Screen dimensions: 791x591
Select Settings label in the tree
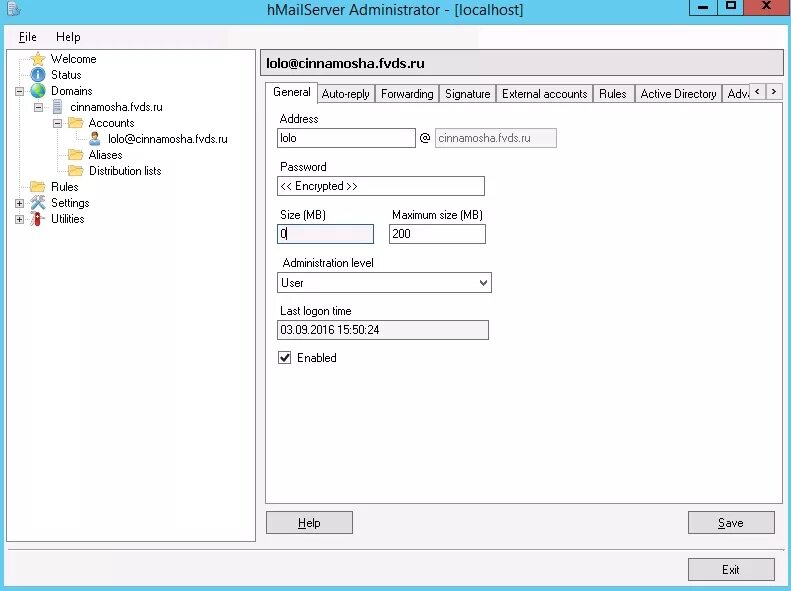70,203
